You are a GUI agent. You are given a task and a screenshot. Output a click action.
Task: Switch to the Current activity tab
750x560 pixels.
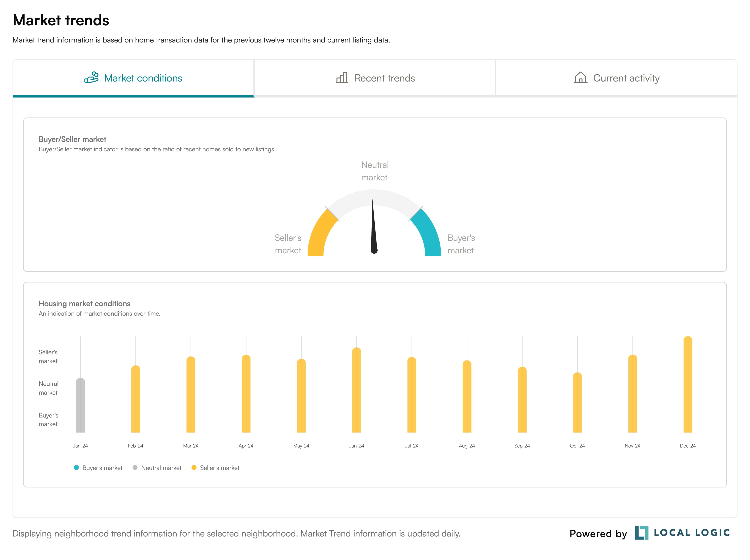pyautogui.click(x=616, y=78)
